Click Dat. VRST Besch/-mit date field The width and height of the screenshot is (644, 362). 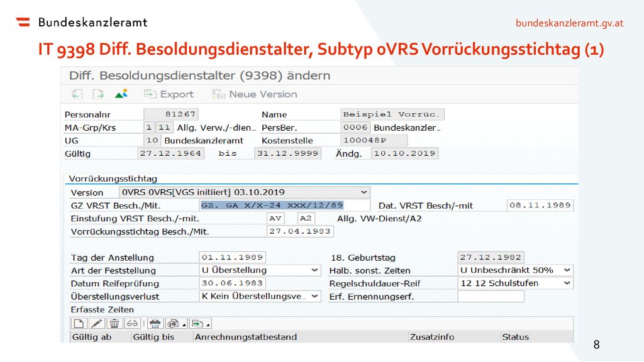540,206
